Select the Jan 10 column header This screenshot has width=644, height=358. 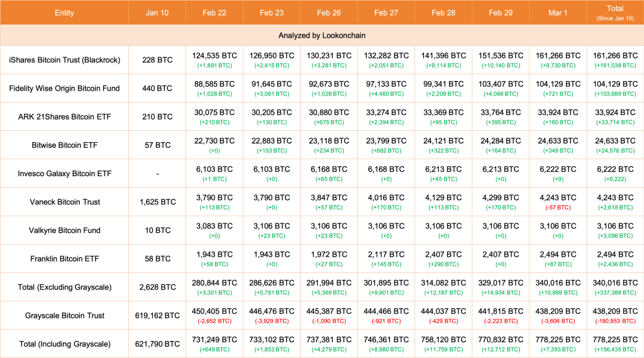157,13
